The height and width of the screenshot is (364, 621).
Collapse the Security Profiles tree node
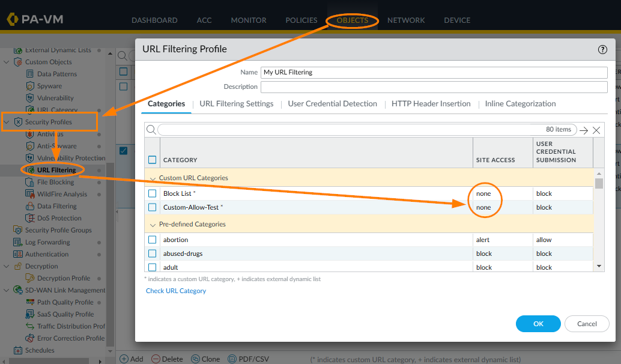7,122
